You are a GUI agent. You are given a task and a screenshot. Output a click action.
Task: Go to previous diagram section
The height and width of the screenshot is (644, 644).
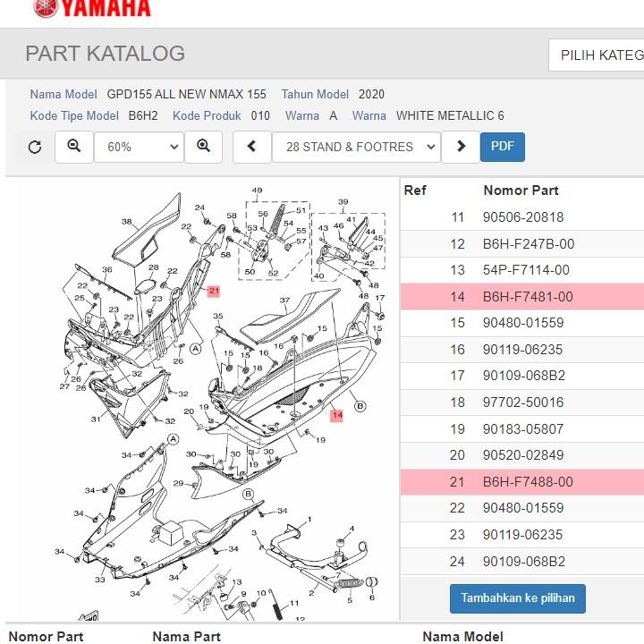[x=252, y=147]
